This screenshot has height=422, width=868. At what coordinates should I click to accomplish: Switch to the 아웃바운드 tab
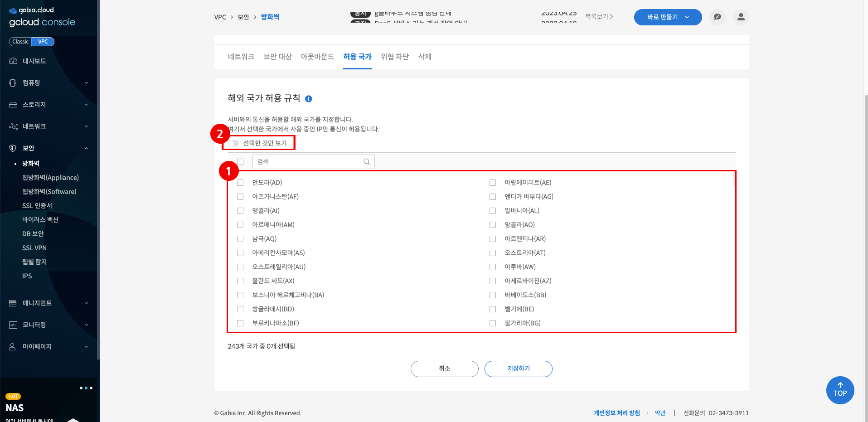317,57
